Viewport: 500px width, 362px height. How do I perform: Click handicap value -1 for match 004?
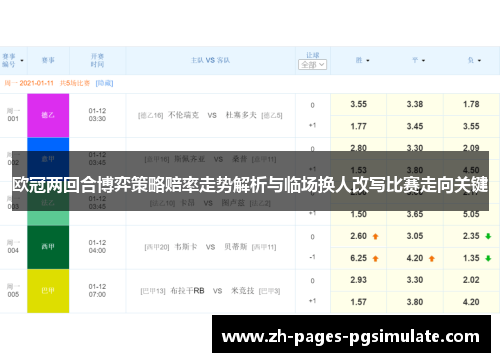click(312, 258)
